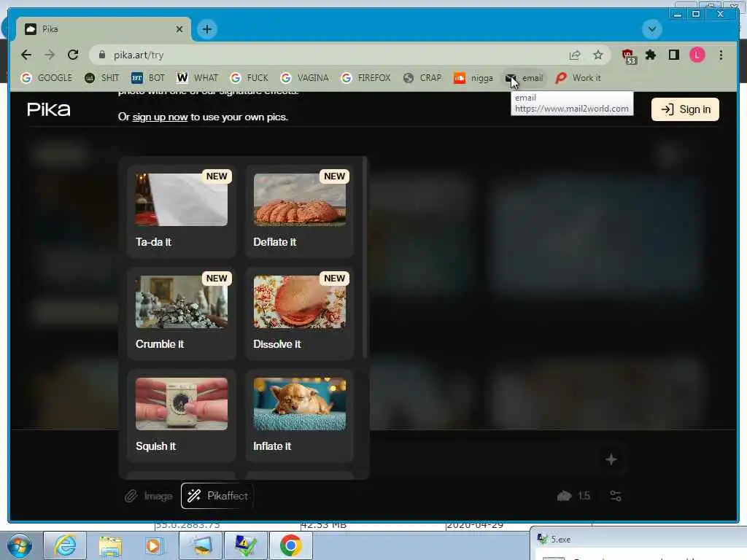The image size is (747, 560).
Task: Click the share page icon in address bar
Action: [575, 55]
